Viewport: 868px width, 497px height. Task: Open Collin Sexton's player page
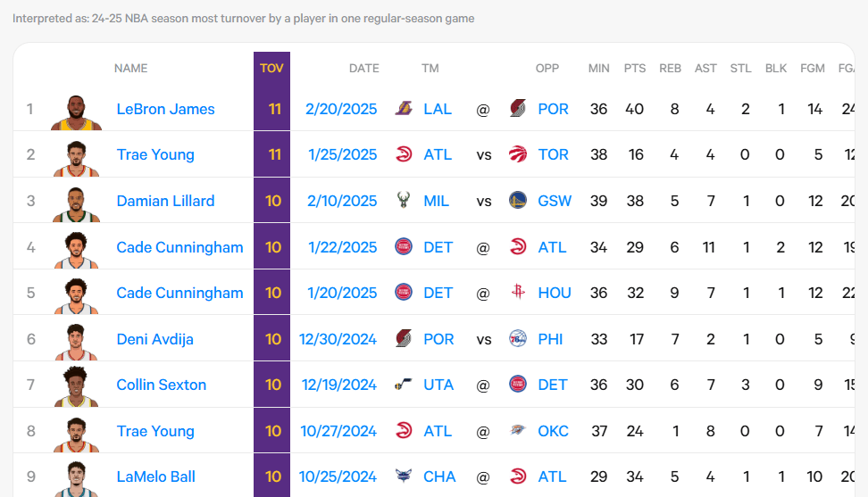click(161, 385)
